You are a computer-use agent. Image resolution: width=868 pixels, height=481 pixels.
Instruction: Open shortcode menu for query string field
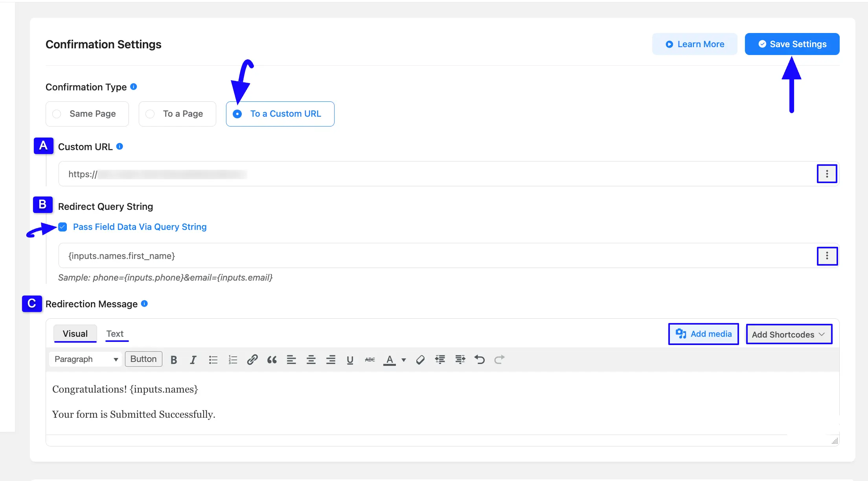pyautogui.click(x=827, y=256)
